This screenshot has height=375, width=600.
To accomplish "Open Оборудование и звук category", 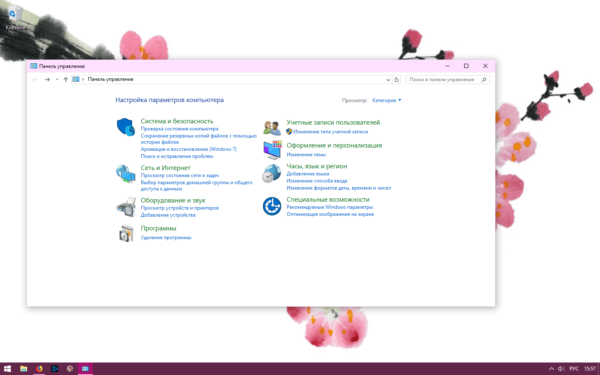I will click(173, 200).
